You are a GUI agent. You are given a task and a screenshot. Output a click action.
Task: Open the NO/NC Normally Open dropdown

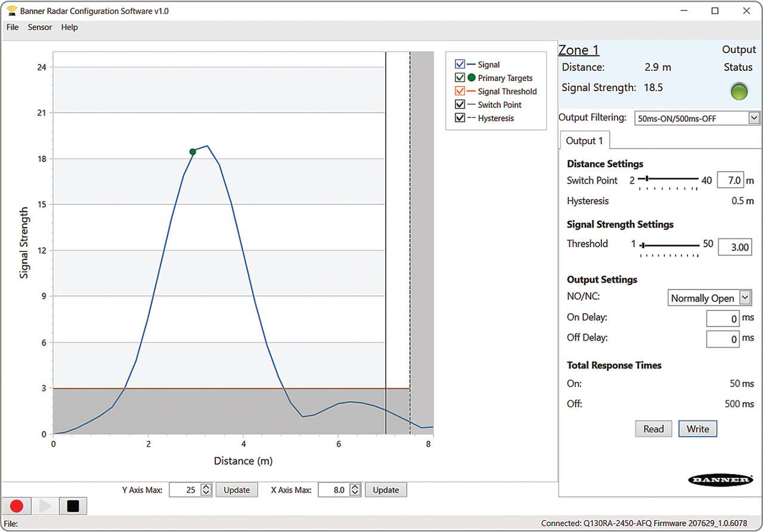[744, 297]
